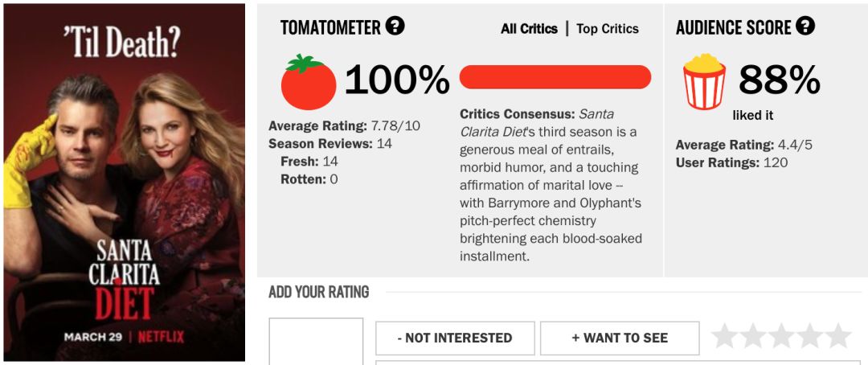This screenshot has width=868, height=365.
Task: Click the red Tomatometer score bar
Action: click(x=555, y=77)
